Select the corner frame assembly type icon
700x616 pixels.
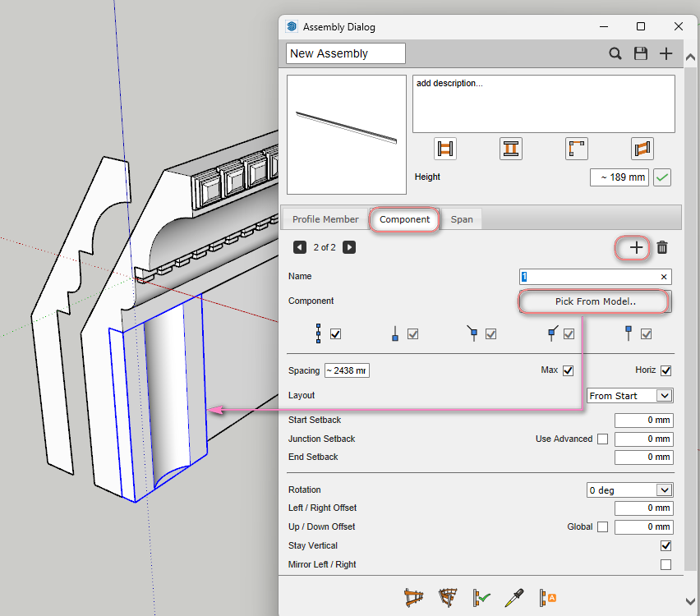(577, 149)
